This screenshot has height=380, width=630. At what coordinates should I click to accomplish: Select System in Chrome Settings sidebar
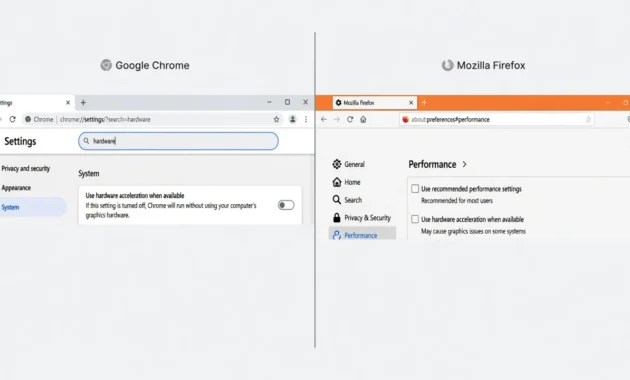pos(33,207)
